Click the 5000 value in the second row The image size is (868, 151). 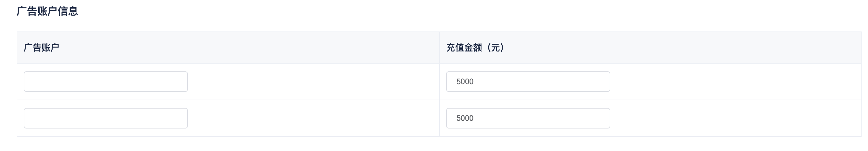[465, 118]
